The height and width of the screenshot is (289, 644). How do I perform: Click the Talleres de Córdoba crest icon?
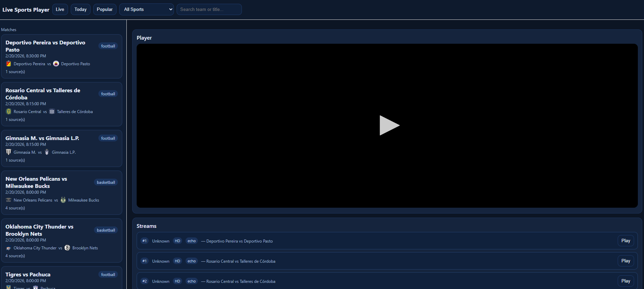[52, 111]
